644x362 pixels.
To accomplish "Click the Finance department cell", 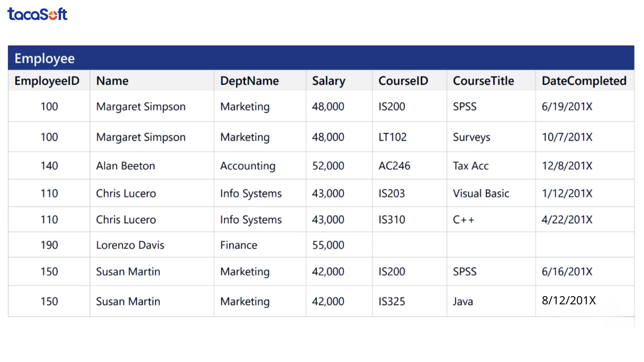I will (x=238, y=245).
